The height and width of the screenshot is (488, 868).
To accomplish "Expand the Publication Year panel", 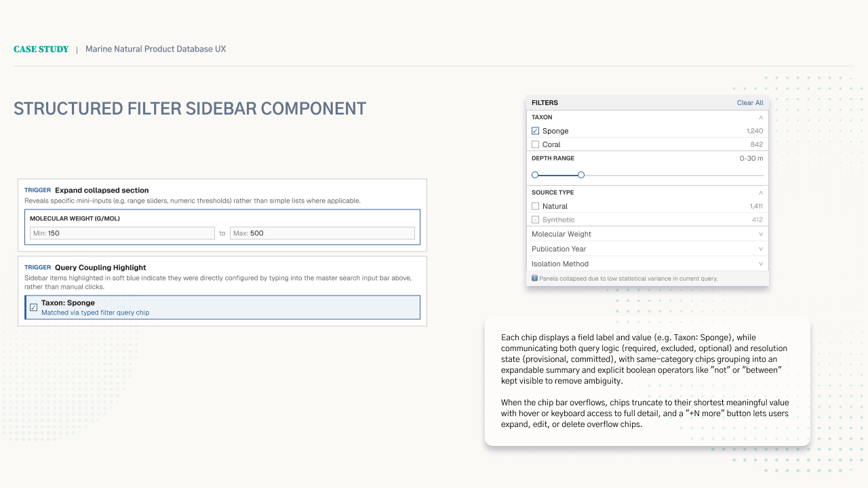I will tap(648, 249).
